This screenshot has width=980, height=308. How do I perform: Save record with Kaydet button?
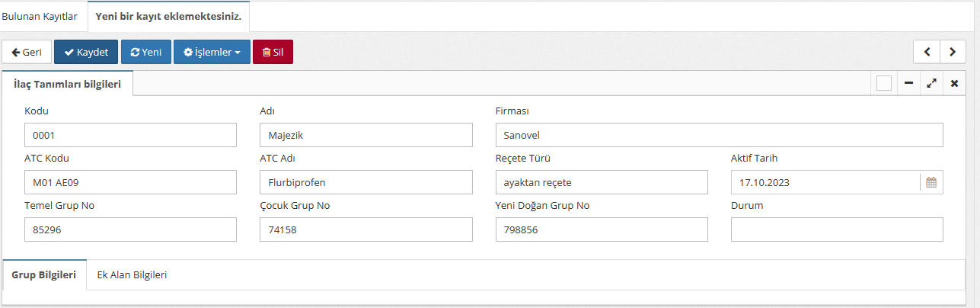86,52
